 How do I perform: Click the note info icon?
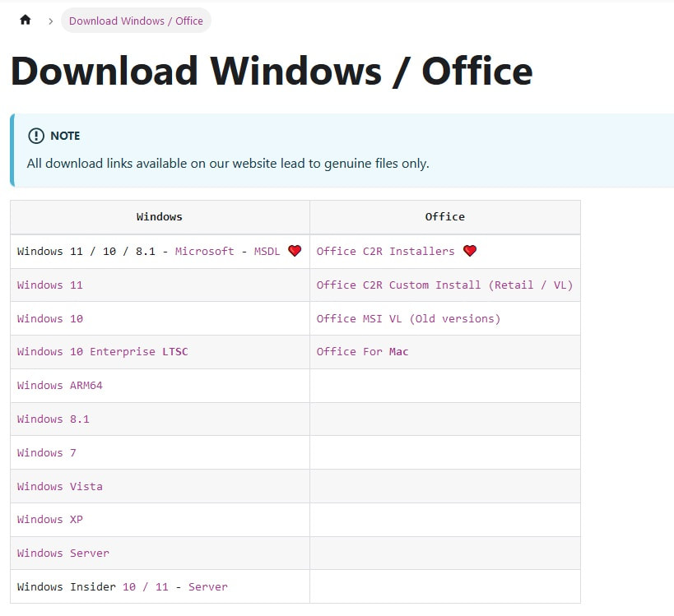(x=36, y=136)
